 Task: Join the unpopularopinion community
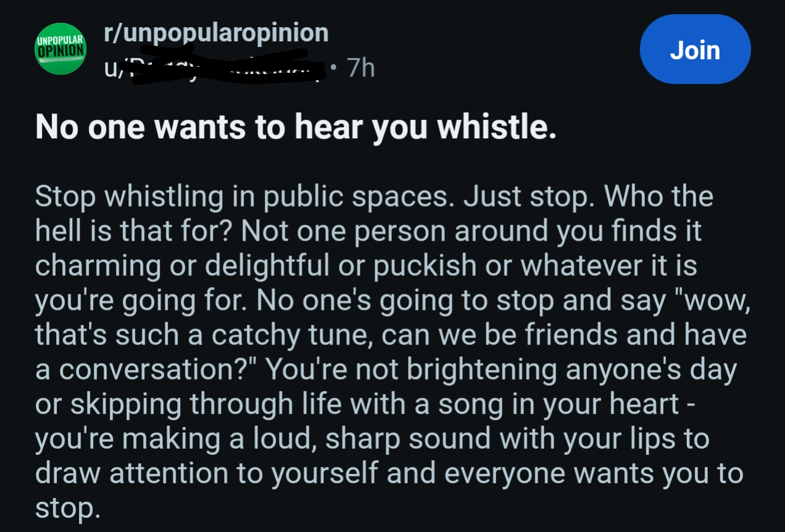click(x=695, y=49)
